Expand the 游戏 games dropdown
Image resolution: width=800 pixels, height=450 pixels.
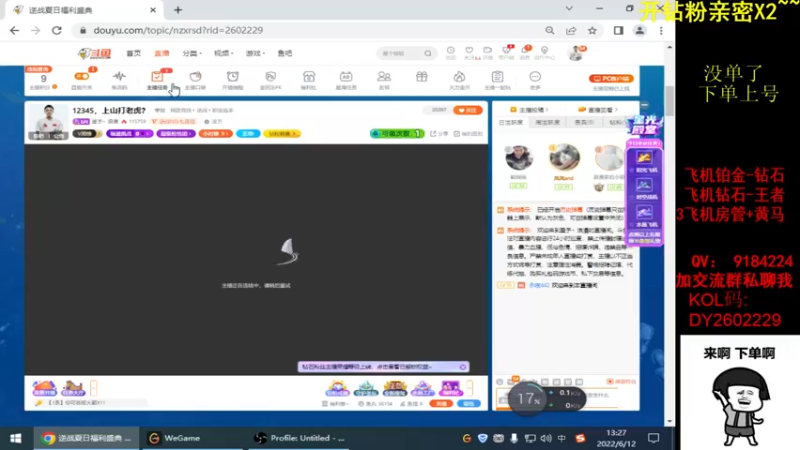click(255, 53)
